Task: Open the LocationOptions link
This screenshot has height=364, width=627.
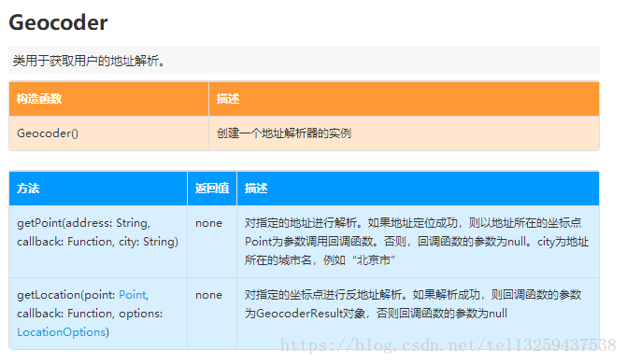Action: pos(61,332)
